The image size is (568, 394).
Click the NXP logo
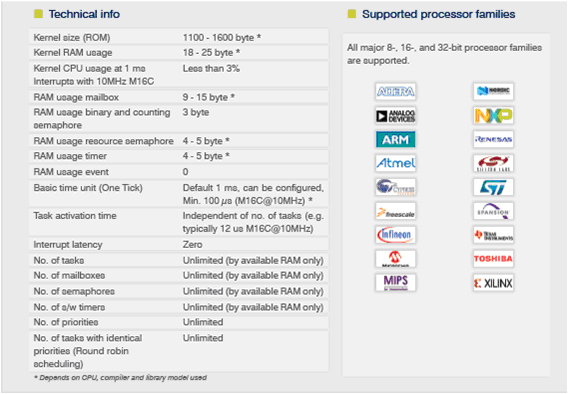coord(493,116)
